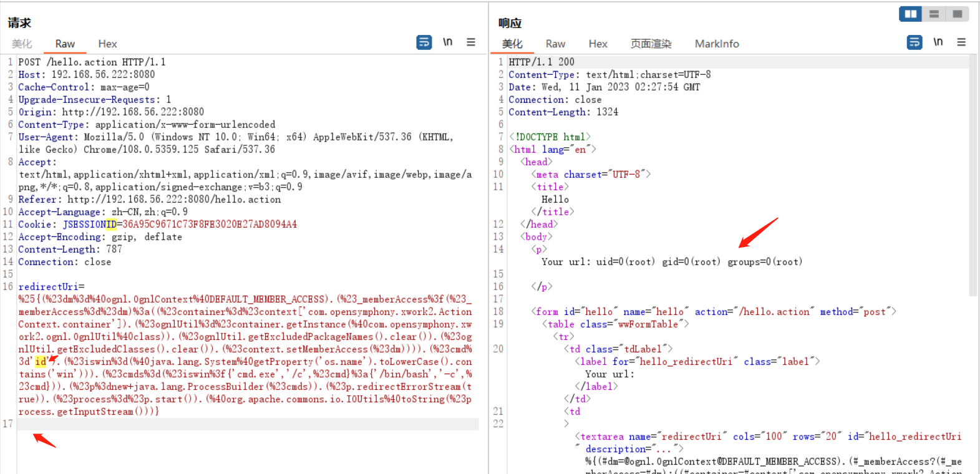
Task: Click empty line 17 in request editor
Action: pyautogui.click(x=248, y=424)
